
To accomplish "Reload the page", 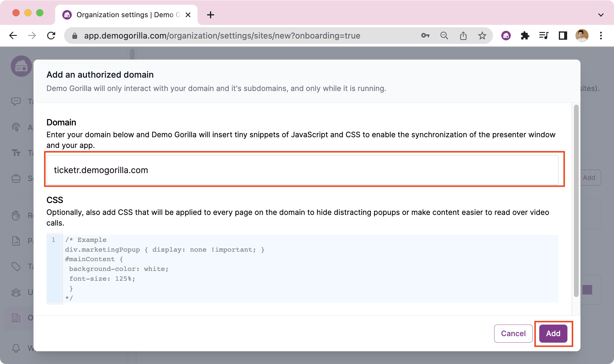I will click(x=51, y=36).
